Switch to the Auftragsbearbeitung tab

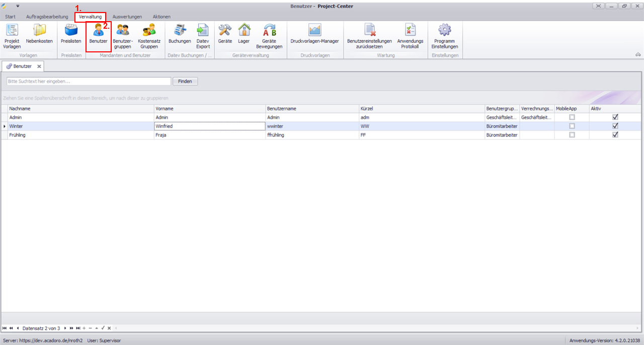click(x=47, y=17)
